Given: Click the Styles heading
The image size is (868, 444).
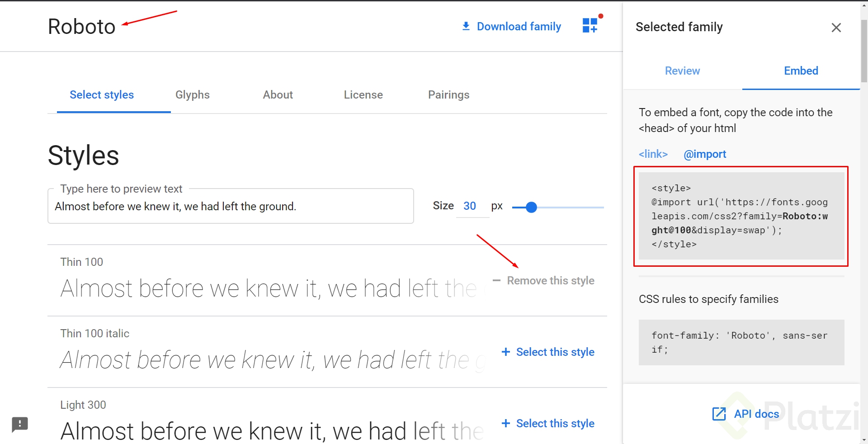Looking at the screenshot, I should pyautogui.click(x=84, y=156).
